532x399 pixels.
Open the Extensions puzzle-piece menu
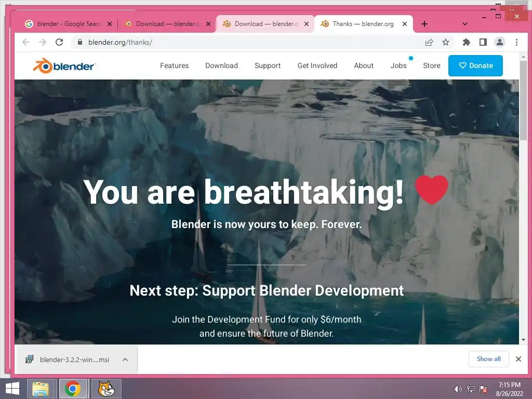pos(467,42)
